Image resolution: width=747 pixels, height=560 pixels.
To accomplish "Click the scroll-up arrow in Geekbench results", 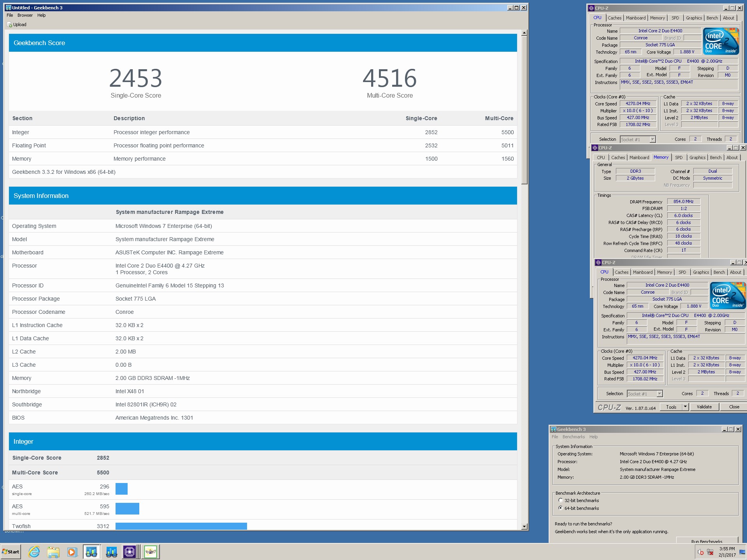I will pyautogui.click(x=524, y=33).
